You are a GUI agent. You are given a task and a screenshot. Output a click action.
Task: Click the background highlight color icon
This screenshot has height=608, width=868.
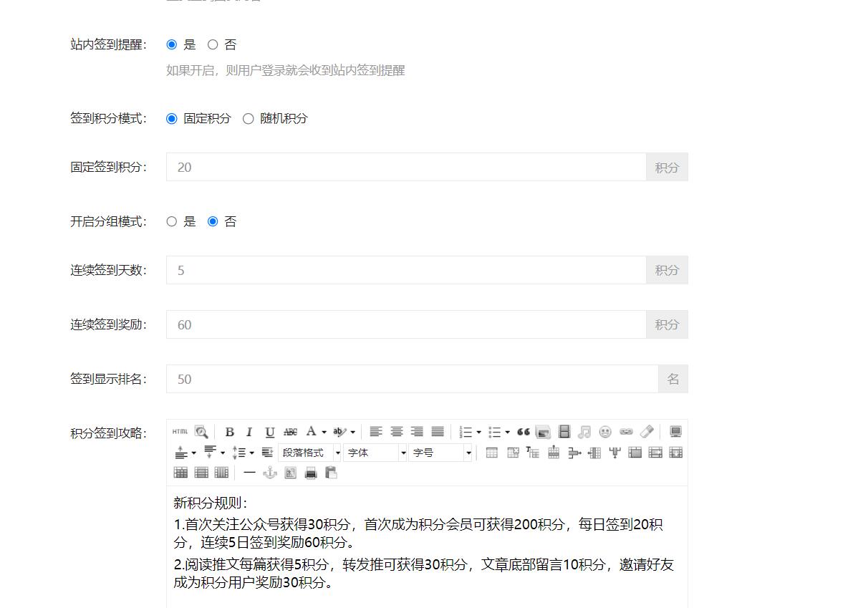(x=339, y=432)
